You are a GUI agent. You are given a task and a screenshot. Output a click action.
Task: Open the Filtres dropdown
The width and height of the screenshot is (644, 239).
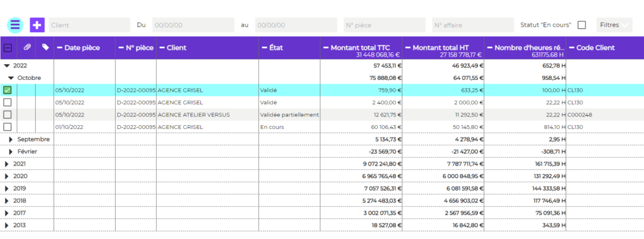point(614,25)
